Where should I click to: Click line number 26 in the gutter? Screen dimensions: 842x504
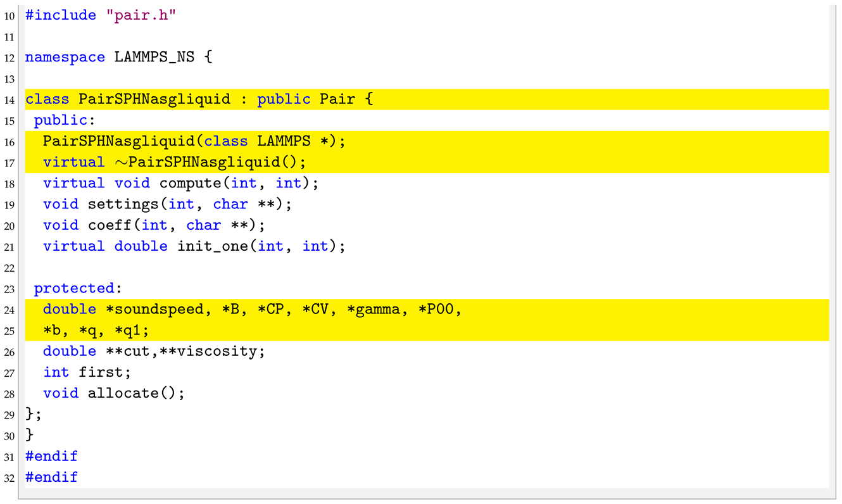click(9, 351)
